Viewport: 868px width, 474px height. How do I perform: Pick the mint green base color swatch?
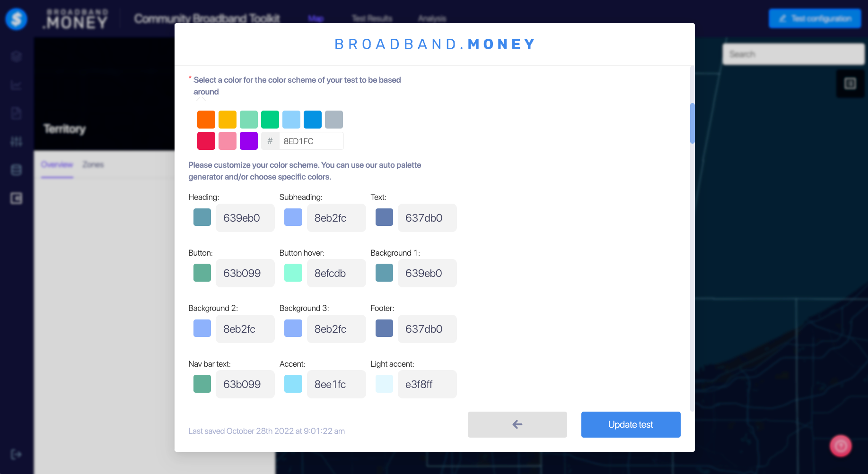point(249,120)
